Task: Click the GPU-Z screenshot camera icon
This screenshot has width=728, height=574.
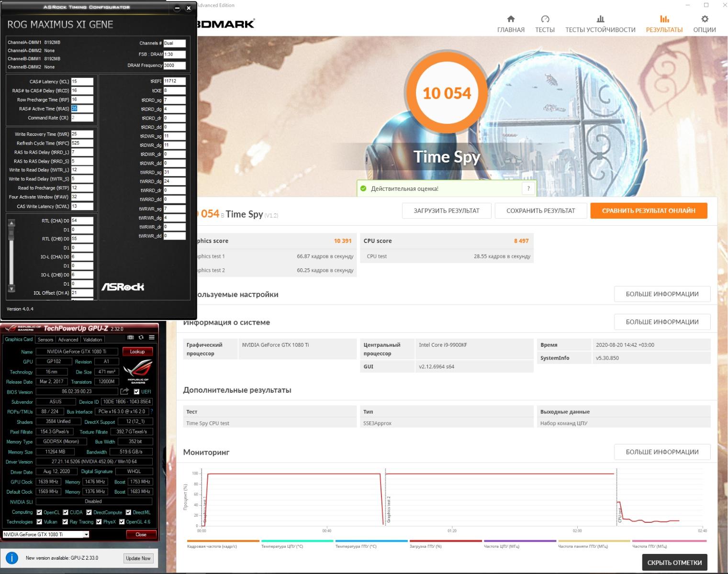Action: (x=130, y=338)
